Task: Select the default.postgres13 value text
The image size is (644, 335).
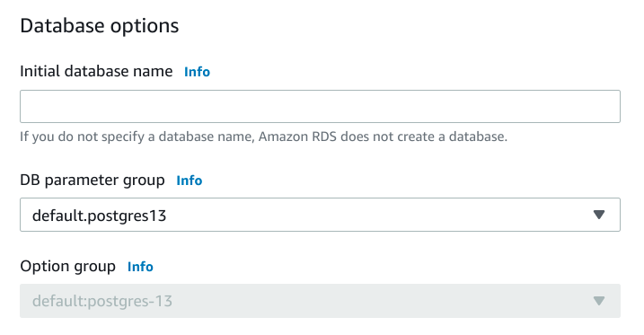Action: pos(99,216)
